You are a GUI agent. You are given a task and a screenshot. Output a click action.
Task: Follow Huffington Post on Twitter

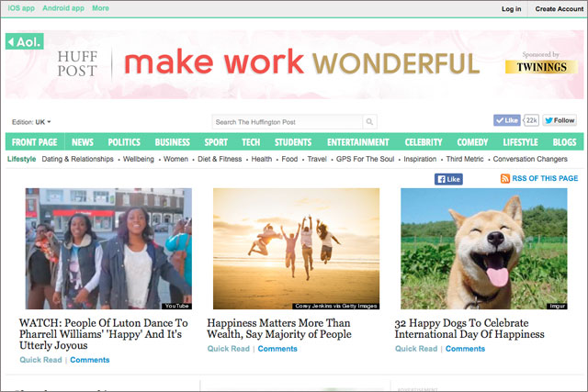(x=560, y=120)
